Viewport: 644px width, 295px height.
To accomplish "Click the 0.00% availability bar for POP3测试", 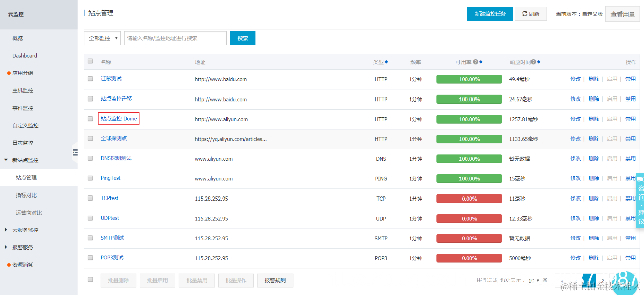I will [x=469, y=258].
